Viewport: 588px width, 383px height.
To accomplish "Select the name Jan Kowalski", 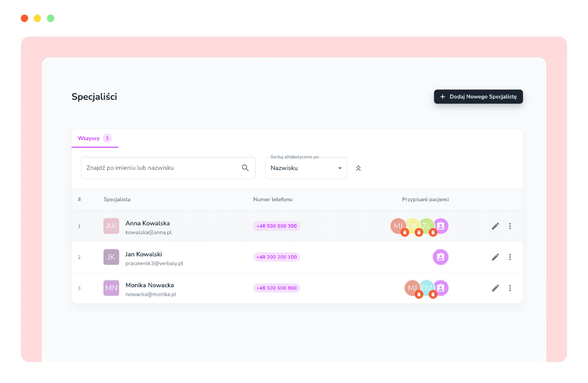I will tap(144, 254).
